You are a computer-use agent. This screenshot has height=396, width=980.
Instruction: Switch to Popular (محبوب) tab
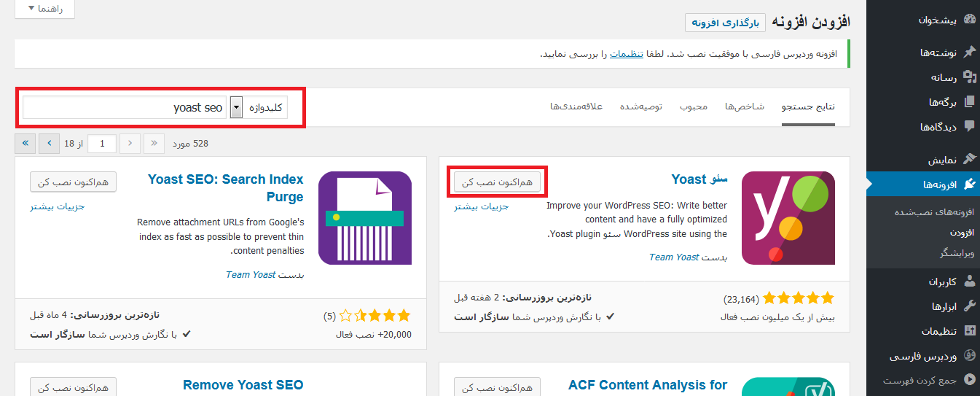(694, 106)
